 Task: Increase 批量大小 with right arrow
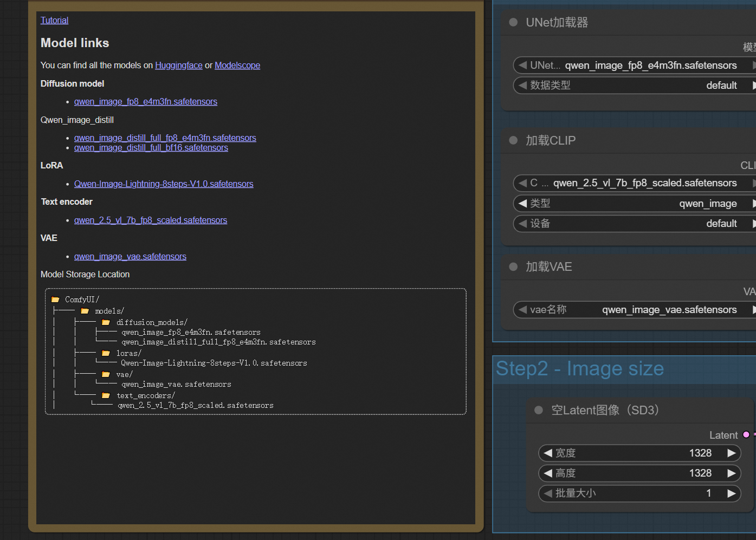tap(732, 493)
